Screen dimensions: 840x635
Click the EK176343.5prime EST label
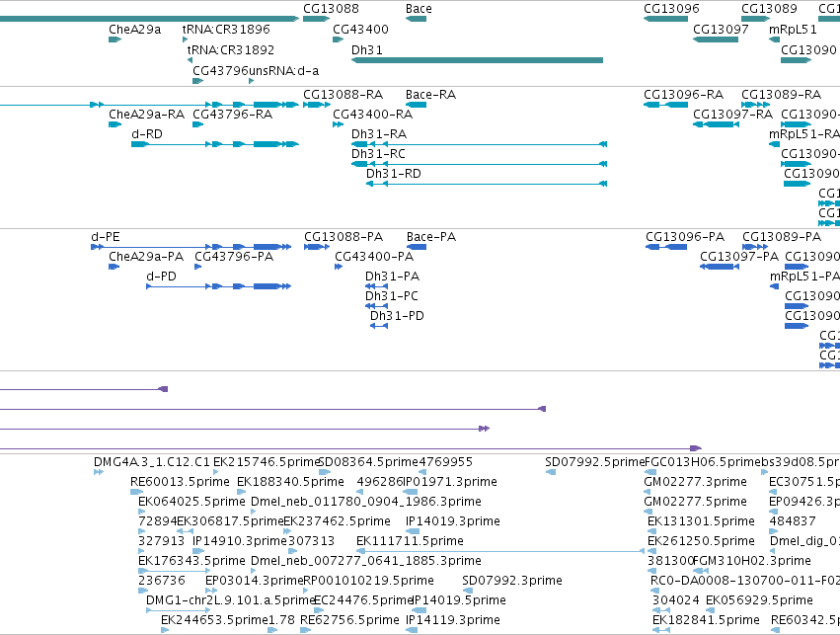pos(191,561)
